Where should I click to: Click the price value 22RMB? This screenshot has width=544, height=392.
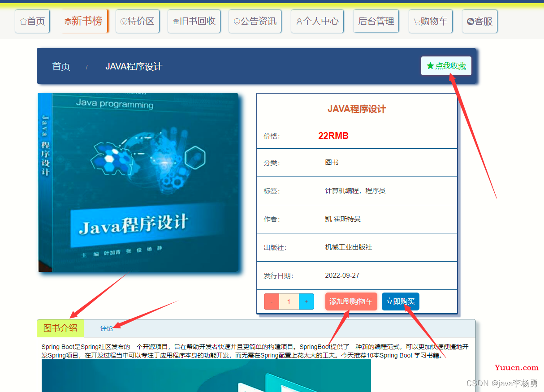[x=333, y=136]
